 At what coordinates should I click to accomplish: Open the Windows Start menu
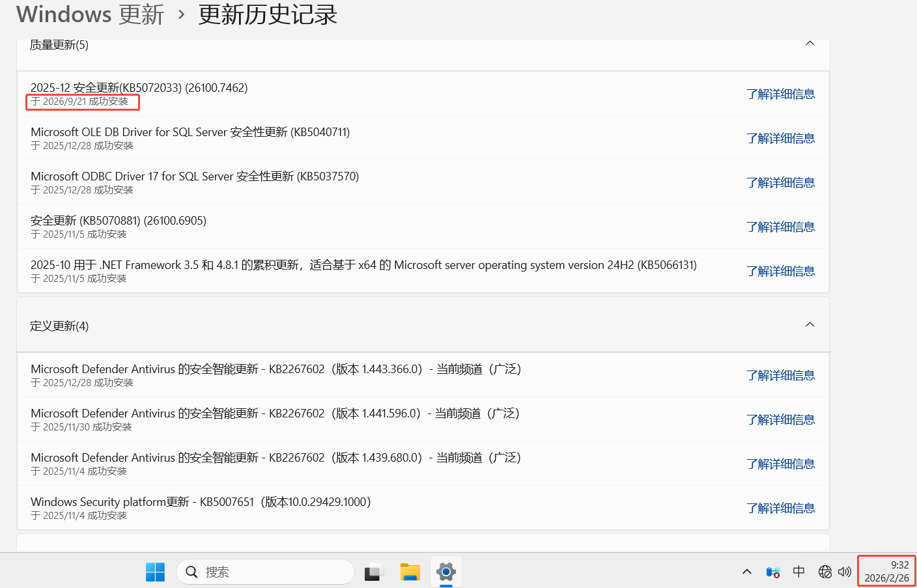point(155,572)
